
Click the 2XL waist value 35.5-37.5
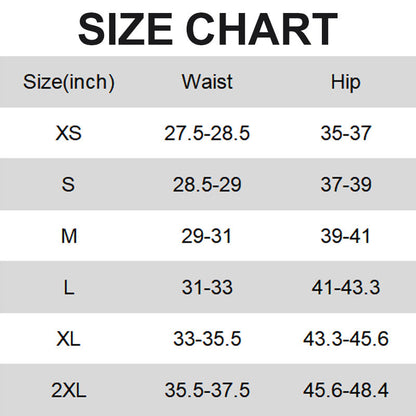click(x=207, y=390)
